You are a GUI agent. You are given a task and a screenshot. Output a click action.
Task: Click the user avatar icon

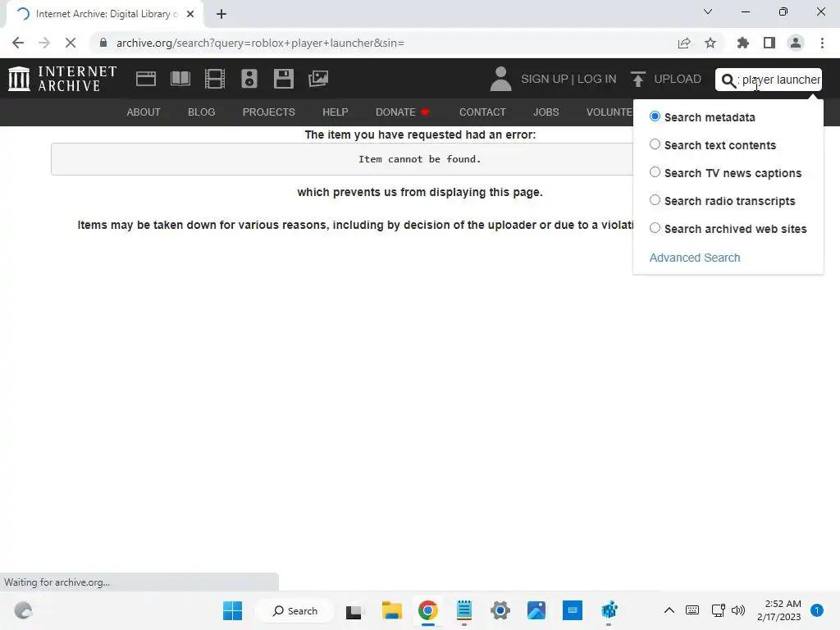[x=500, y=79]
